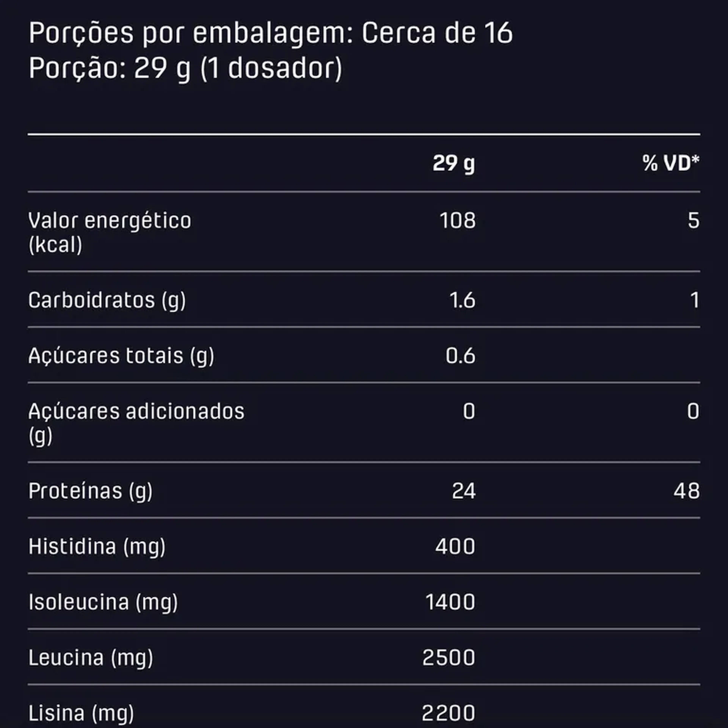Click the 'Histidina (mg)' label

(x=97, y=546)
